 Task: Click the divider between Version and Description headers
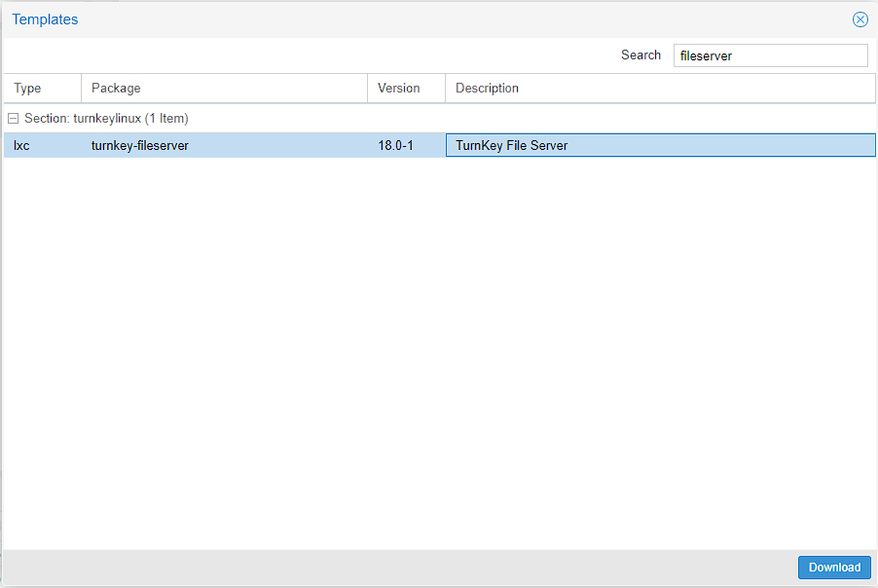pos(446,89)
